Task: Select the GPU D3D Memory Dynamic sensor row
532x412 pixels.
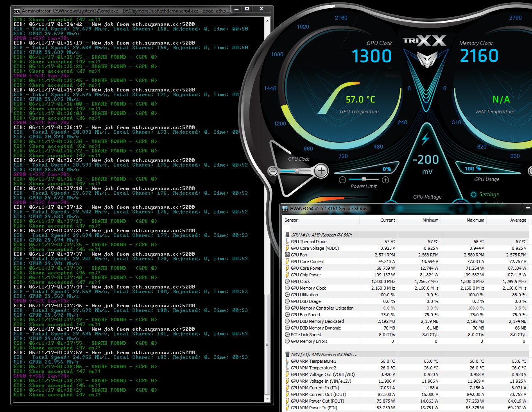Action: [405, 328]
